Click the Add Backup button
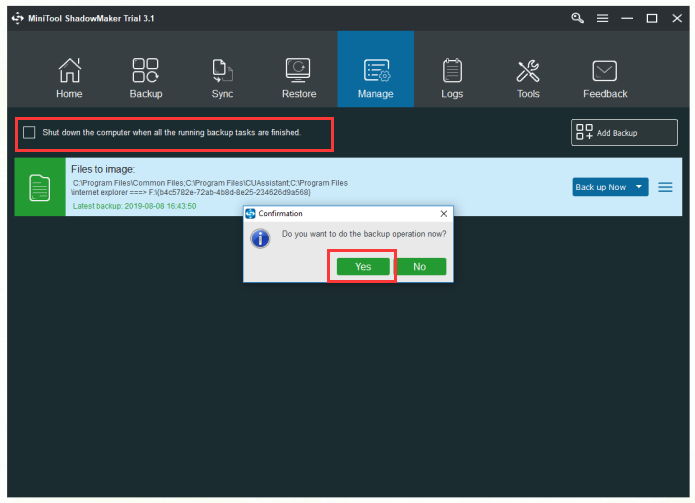Viewport: 695px width, 503px height. [611, 133]
